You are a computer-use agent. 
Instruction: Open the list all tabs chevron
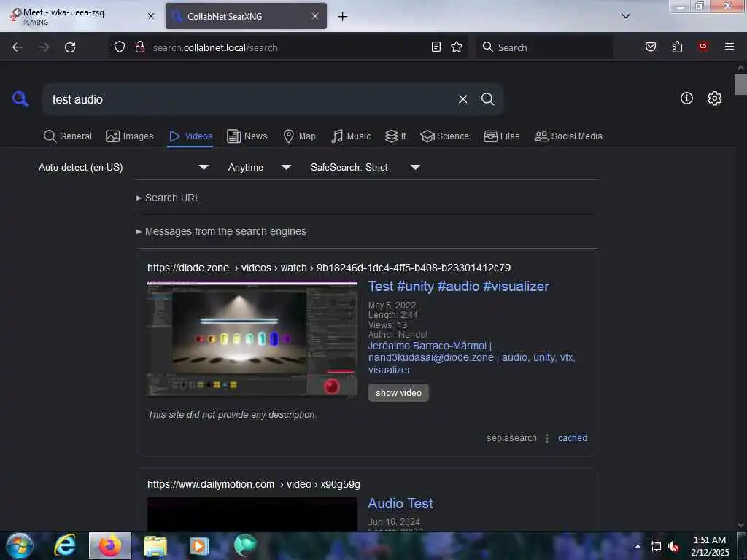click(626, 16)
